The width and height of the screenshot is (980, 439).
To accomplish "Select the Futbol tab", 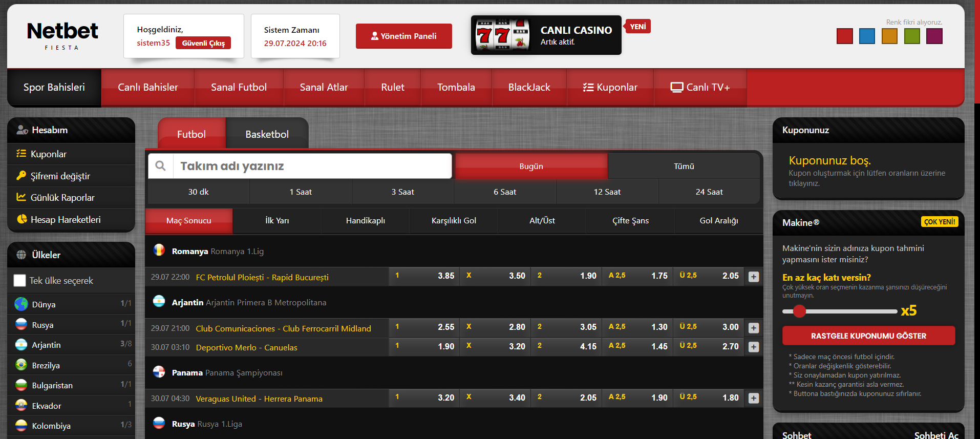I will click(x=191, y=134).
